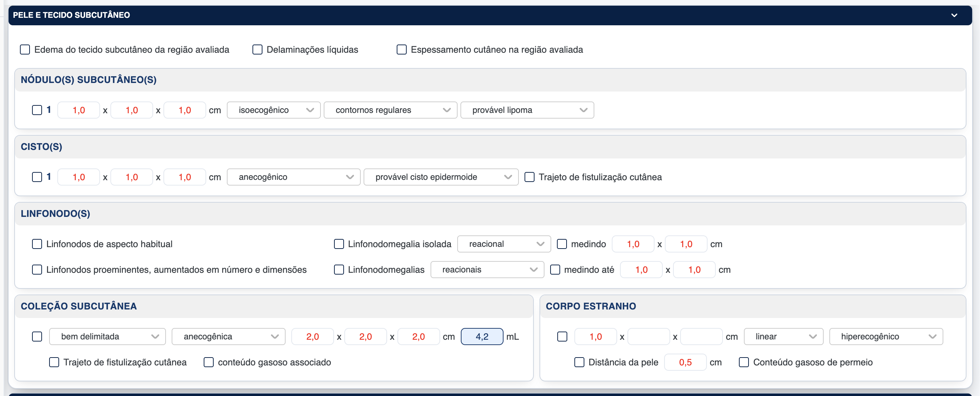Open the linear foreign body shape dropdown
980x396 pixels.
coord(783,337)
